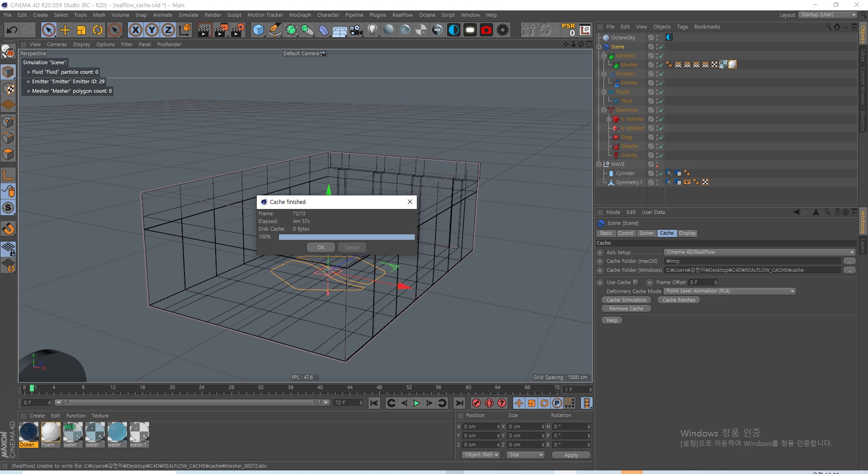
Task: Click Record Active Objects keyframe button
Action: 476,403
